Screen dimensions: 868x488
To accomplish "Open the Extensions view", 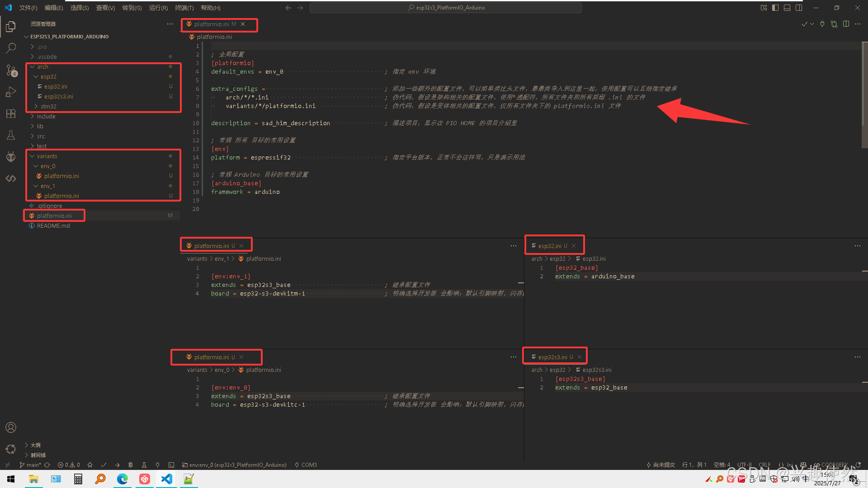I will [x=11, y=113].
